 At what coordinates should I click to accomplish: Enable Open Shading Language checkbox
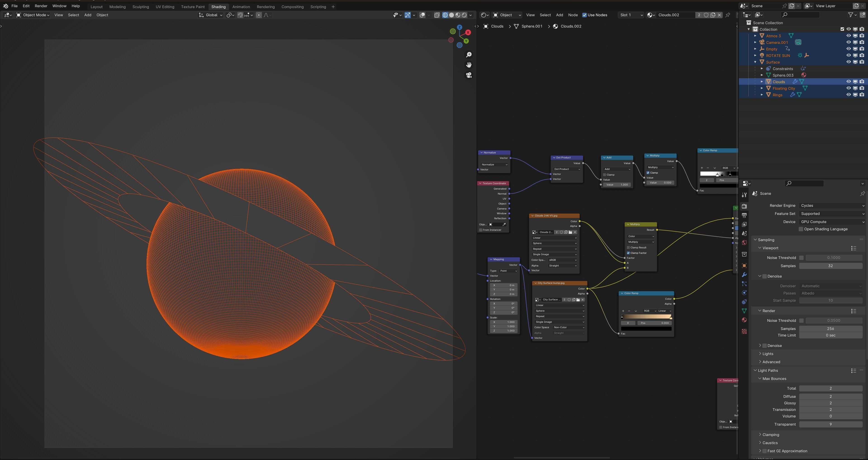coord(801,229)
